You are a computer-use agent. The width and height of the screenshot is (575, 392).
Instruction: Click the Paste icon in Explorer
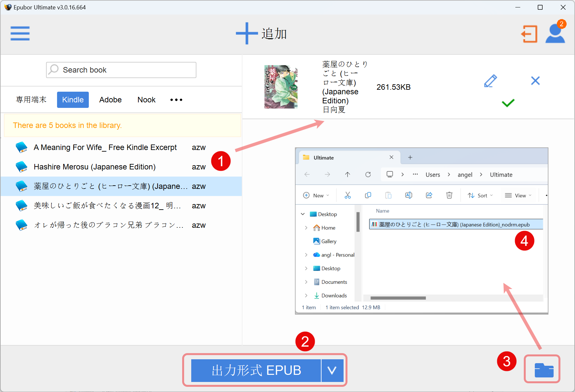point(388,195)
